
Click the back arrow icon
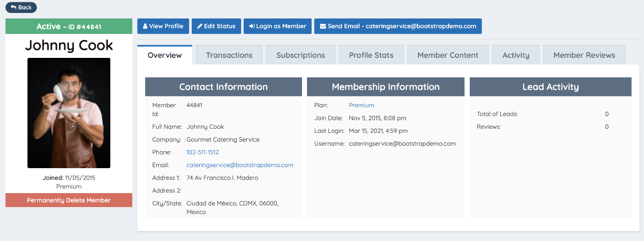pyautogui.click(x=13, y=7)
